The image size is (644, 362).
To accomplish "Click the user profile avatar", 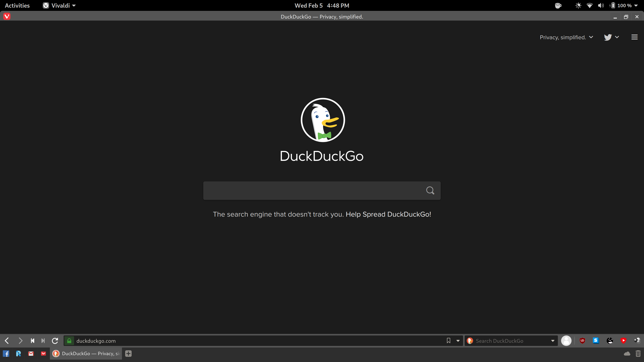I will tap(566, 340).
